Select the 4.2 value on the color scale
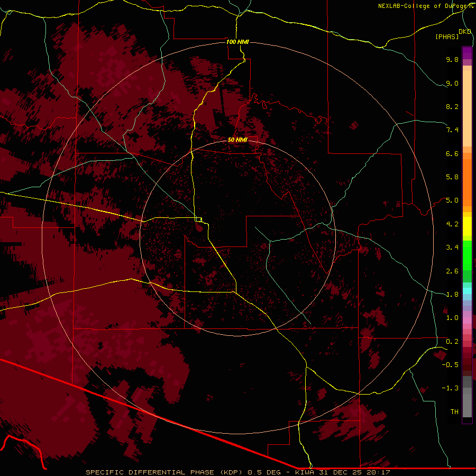 (x=452, y=224)
